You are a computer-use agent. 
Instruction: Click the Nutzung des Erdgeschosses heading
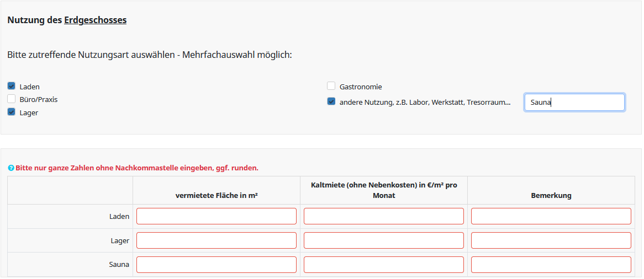[x=67, y=20]
